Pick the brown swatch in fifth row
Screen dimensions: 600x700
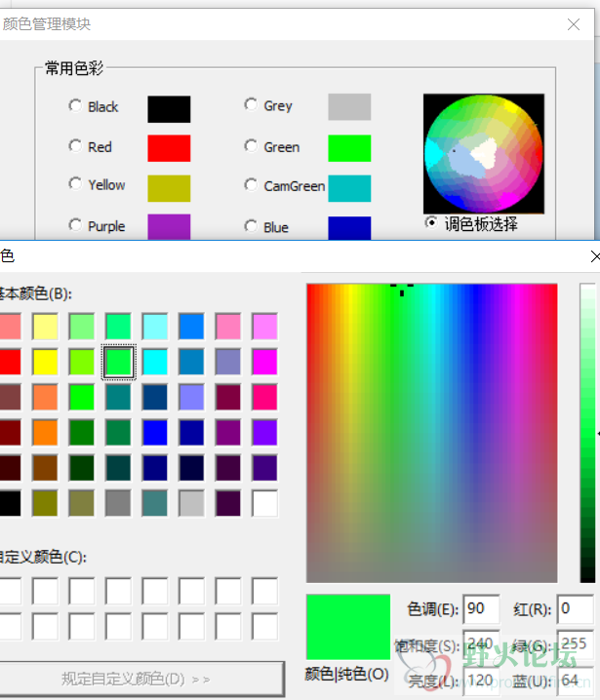[45, 468]
